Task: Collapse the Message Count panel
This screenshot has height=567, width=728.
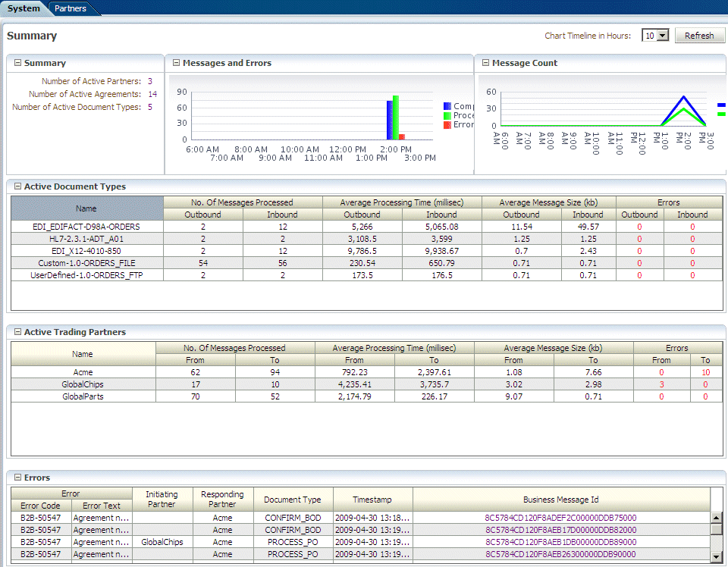Action: (x=485, y=64)
